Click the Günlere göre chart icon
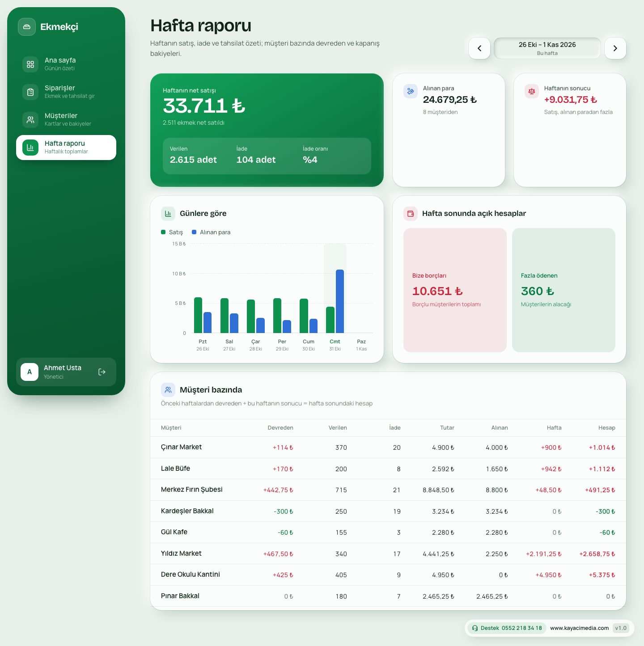Viewport: 644px width, 646px height. [168, 214]
